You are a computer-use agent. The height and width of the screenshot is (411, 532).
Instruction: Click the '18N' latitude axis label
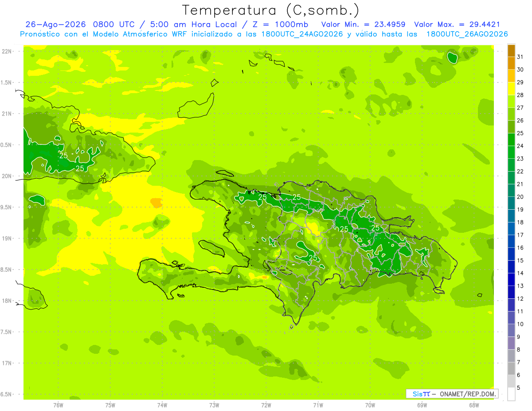pos(7,301)
